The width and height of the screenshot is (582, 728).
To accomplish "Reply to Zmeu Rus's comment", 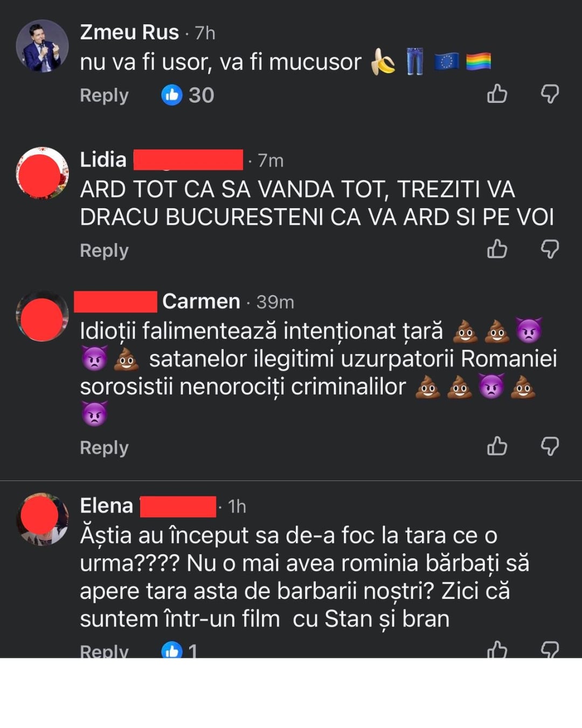I will pyautogui.click(x=104, y=95).
